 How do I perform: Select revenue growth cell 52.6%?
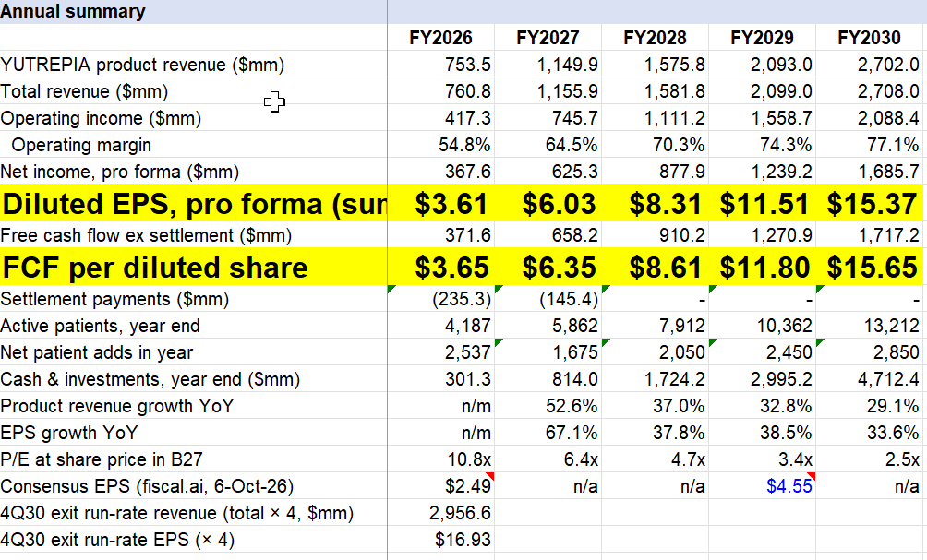[548, 406]
